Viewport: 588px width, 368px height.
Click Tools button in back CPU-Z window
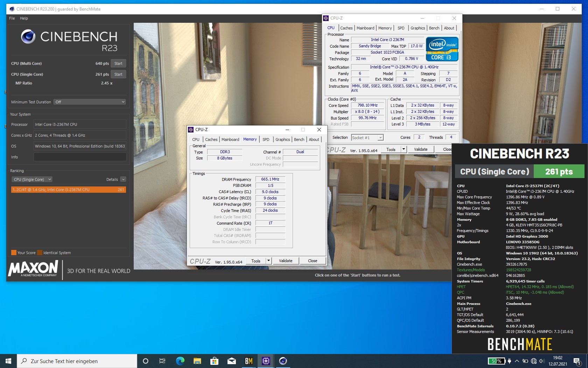pyautogui.click(x=391, y=150)
